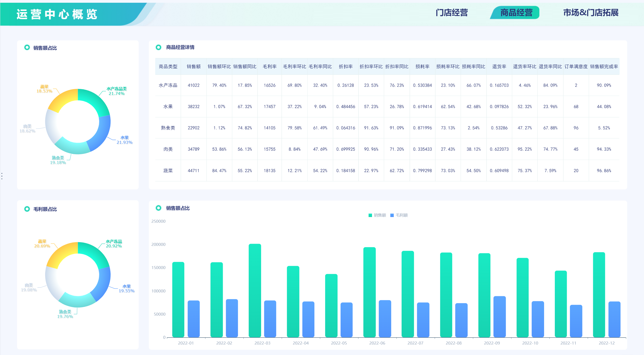Click the 销售额 column header
Viewport: 644px width, 355px height.
[x=194, y=67]
